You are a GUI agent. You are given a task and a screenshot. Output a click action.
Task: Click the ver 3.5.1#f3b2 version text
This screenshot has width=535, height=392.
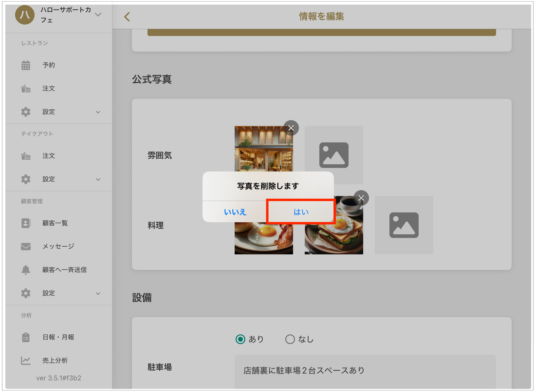[x=59, y=378]
